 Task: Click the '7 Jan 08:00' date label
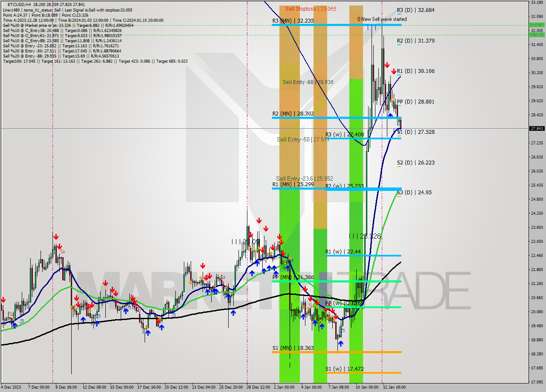pyautogui.click(x=339, y=387)
